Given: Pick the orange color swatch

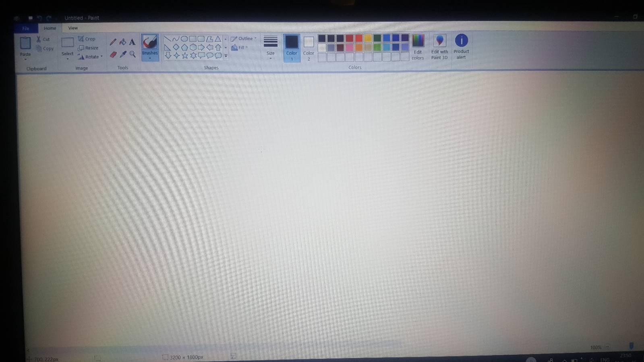Looking at the screenshot, I should (x=359, y=47).
